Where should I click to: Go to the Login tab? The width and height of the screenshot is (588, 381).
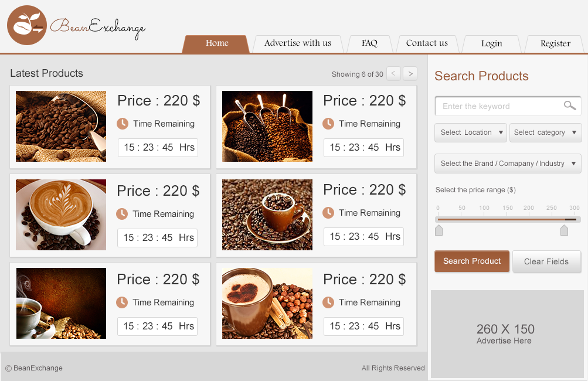coord(491,44)
